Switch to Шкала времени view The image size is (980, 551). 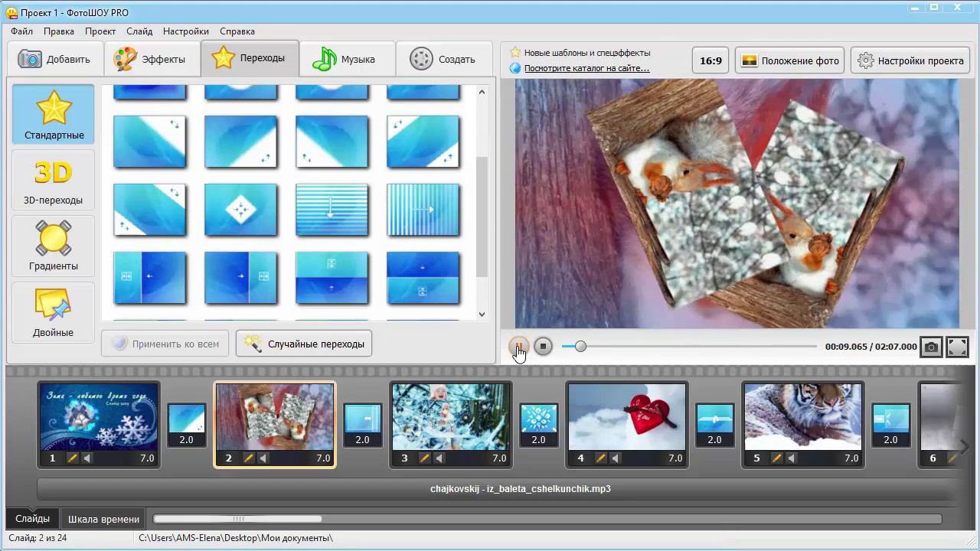(103, 519)
